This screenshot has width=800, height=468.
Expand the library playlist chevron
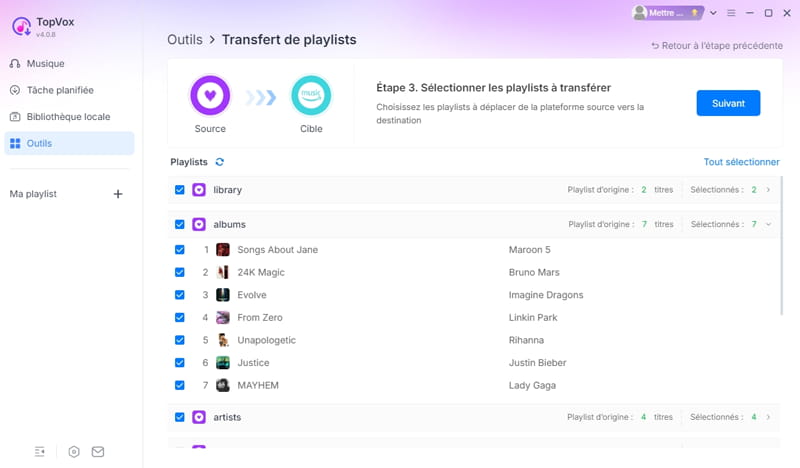click(768, 190)
